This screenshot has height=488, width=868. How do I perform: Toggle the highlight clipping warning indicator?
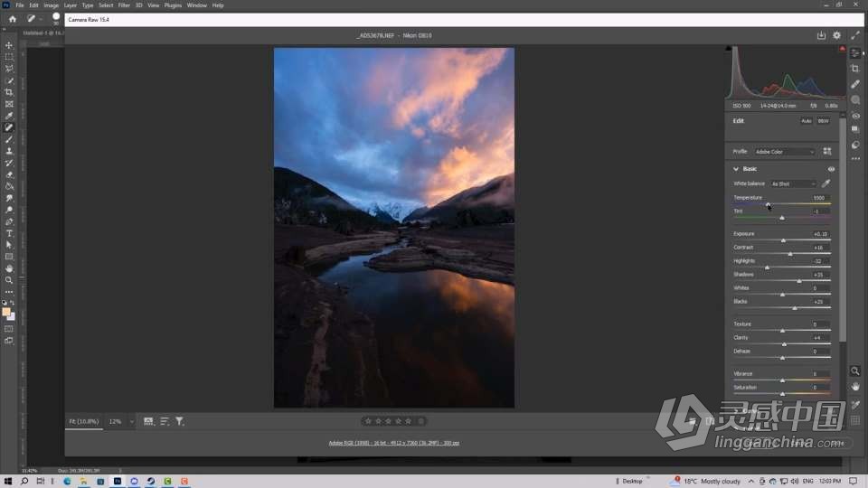(842, 49)
